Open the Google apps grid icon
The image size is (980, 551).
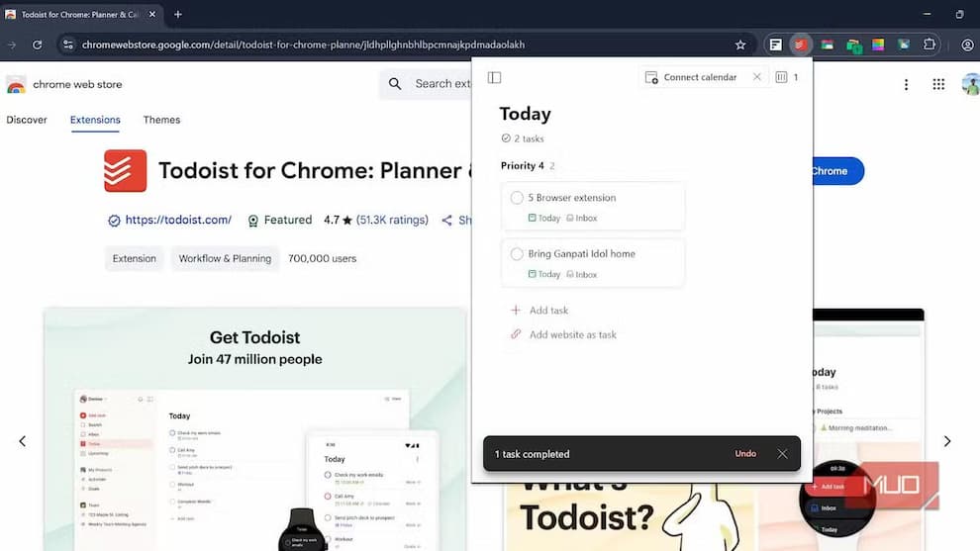938,84
